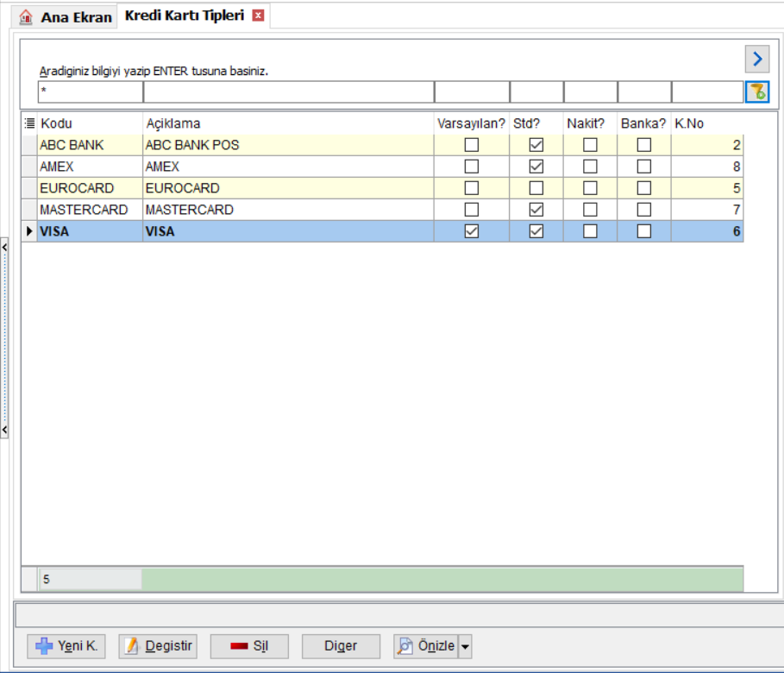
Task: Select the MASTERCARD description cell
Action: click(288, 210)
